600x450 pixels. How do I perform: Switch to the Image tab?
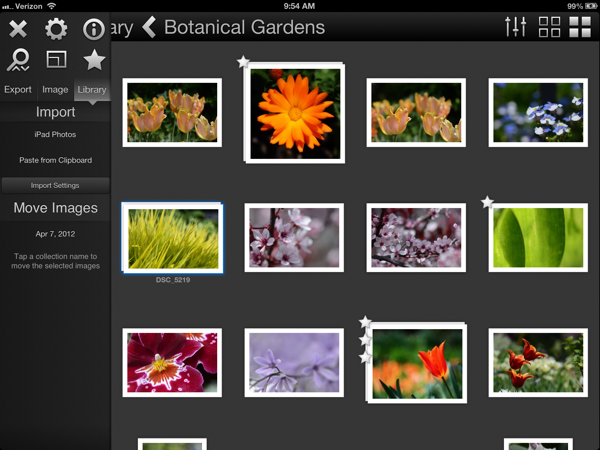click(x=55, y=90)
